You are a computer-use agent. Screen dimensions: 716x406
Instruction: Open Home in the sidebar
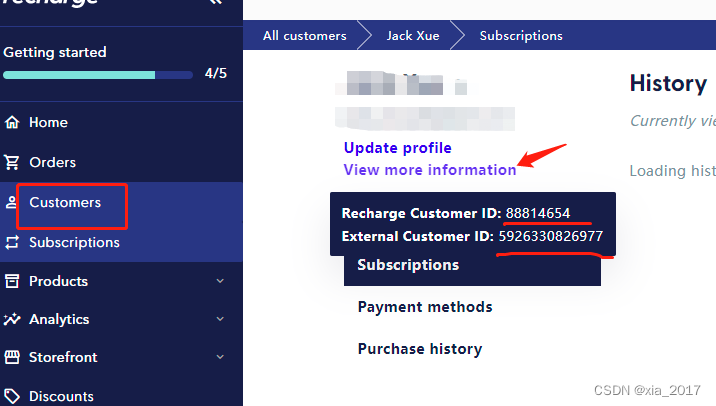pos(48,122)
